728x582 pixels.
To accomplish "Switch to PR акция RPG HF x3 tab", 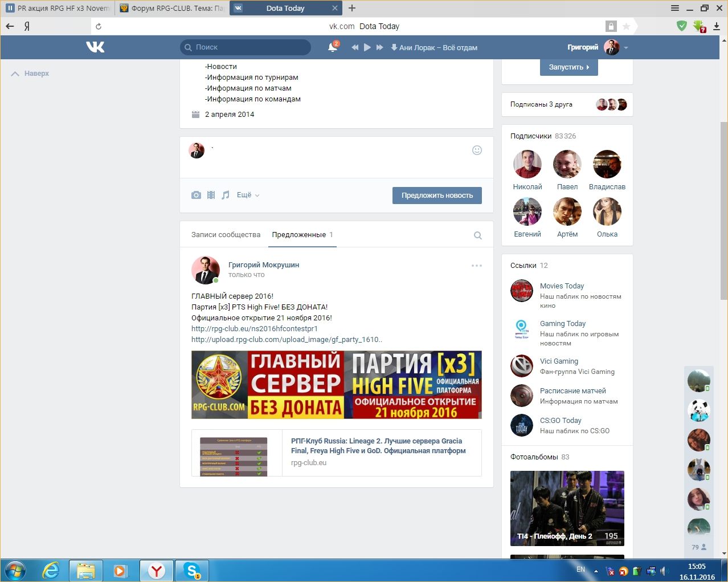I will [58, 9].
